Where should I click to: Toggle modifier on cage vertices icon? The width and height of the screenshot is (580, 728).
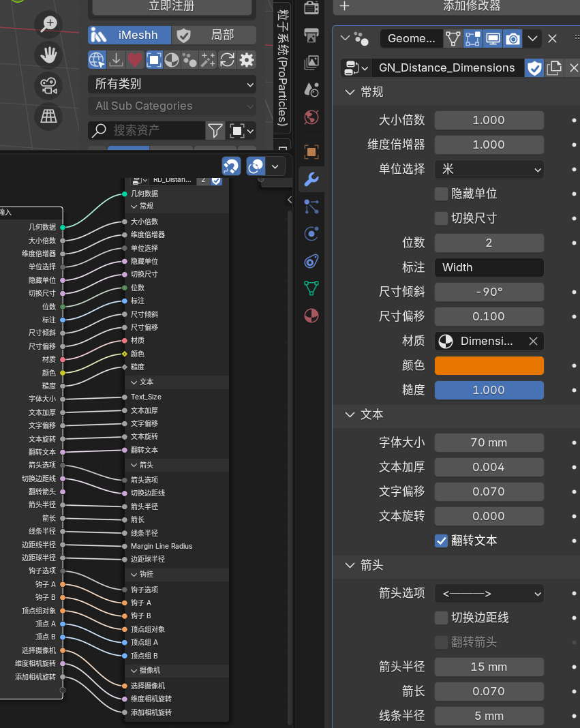click(453, 39)
